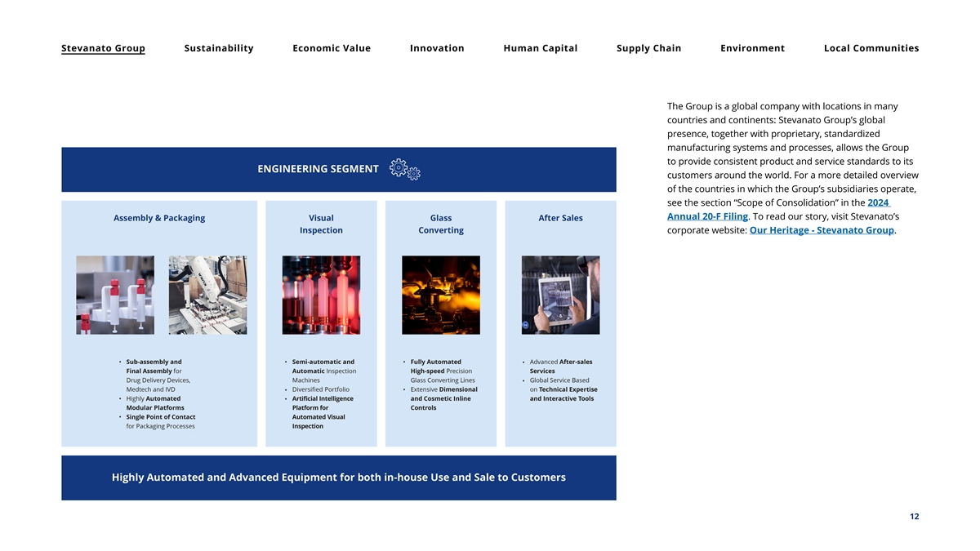Open the Environment tab
The width and height of the screenshot is (980, 551).
pyautogui.click(x=752, y=48)
